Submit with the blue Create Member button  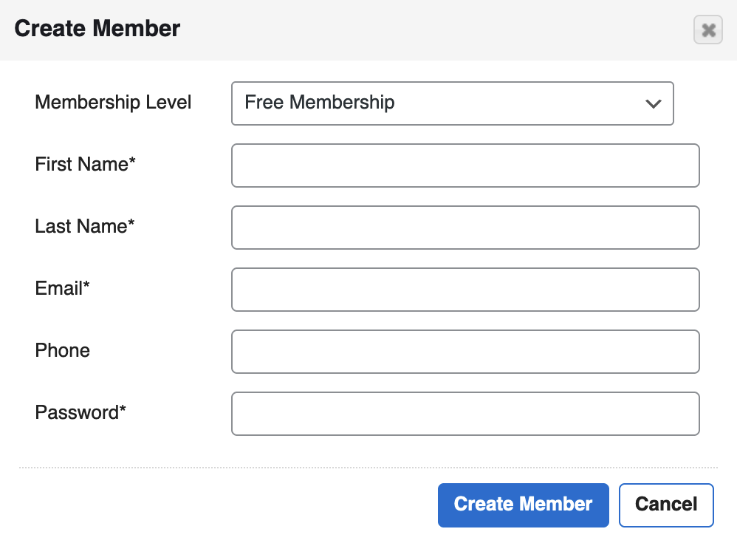tap(523, 505)
